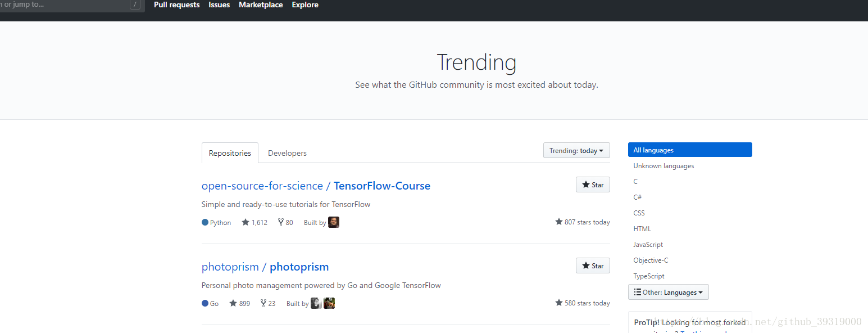Select the All languages filter
868x333 pixels.
(x=690, y=150)
